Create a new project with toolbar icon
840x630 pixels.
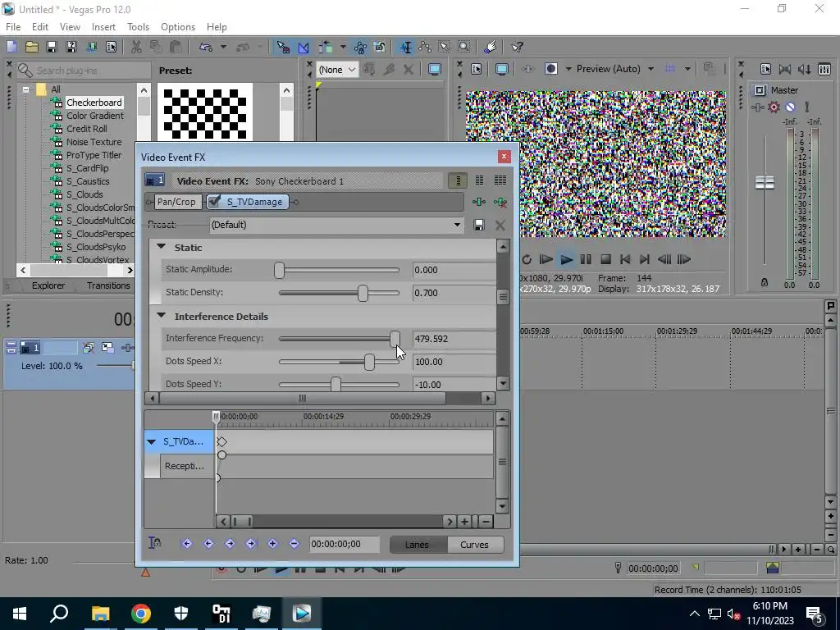[11, 47]
